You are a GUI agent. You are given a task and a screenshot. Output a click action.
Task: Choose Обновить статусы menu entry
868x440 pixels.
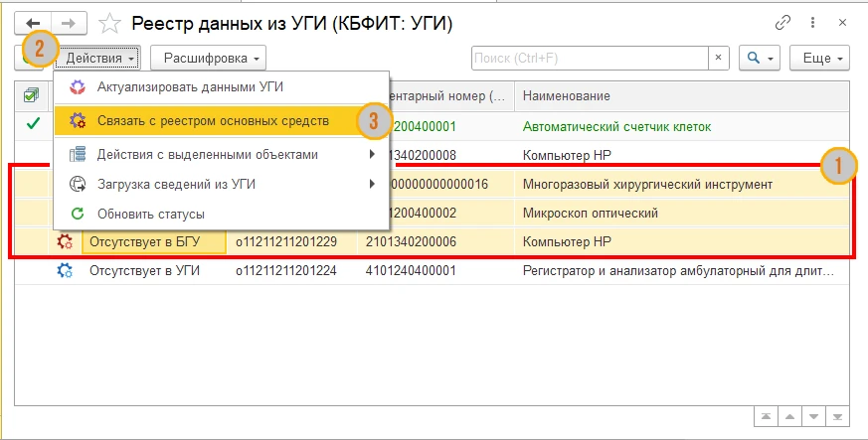tap(222, 214)
